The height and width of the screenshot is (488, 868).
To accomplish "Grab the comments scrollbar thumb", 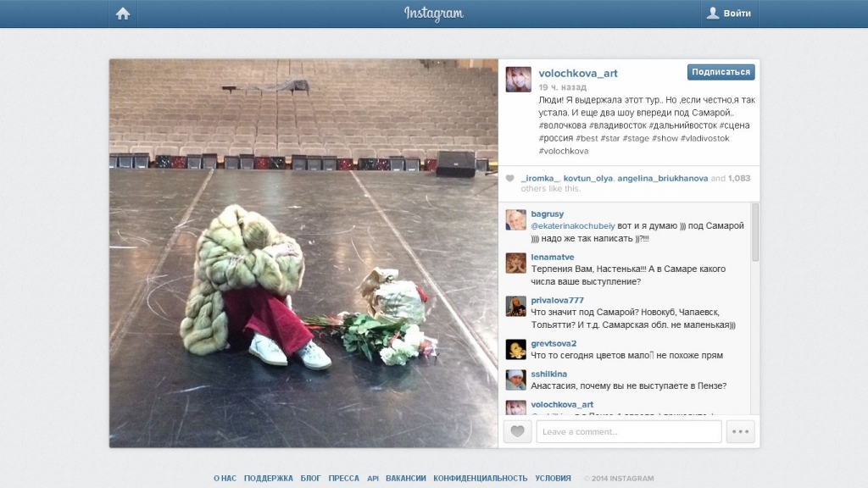I will pyautogui.click(x=755, y=232).
